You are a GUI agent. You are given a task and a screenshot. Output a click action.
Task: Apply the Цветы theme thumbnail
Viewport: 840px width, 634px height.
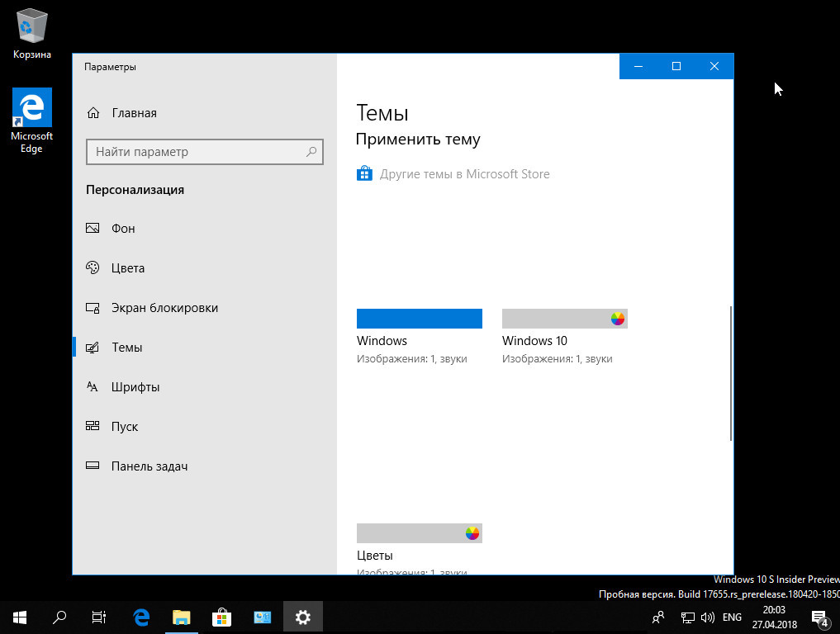[x=420, y=532]
